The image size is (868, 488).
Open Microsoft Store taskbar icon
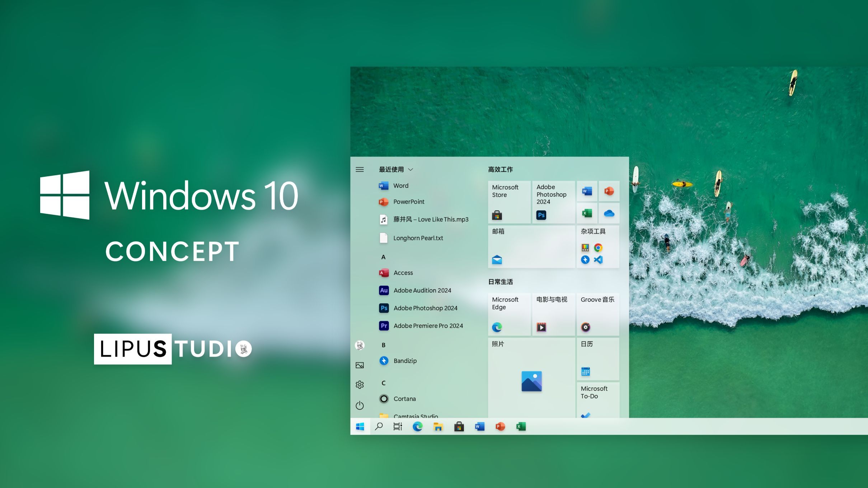459,426
